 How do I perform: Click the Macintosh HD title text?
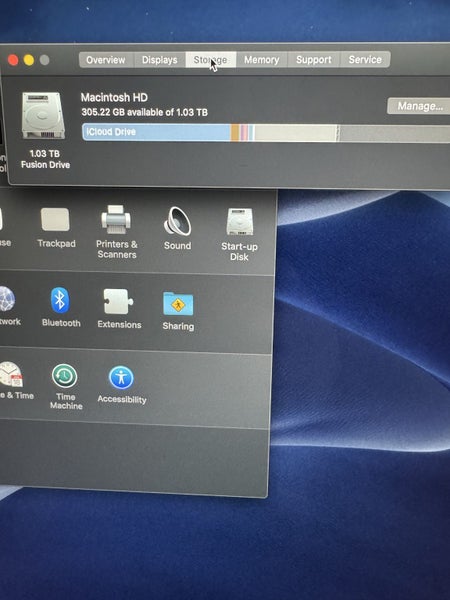pos(114,97)
